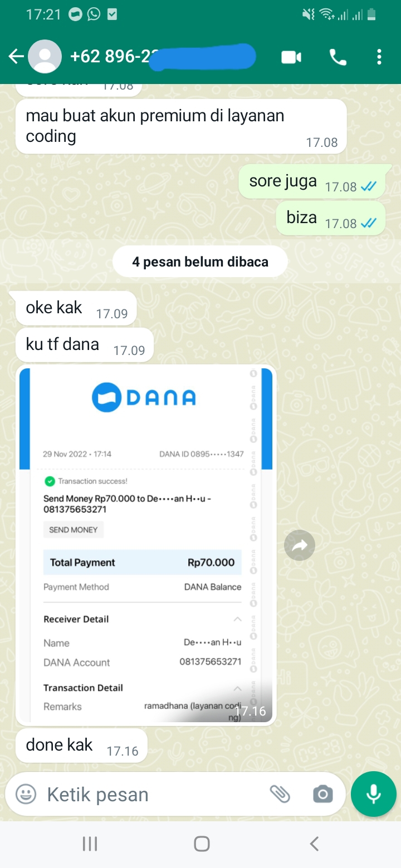Open Android recent apps navigation button
This screenshot has height=868, width=401.
[90, 844]
